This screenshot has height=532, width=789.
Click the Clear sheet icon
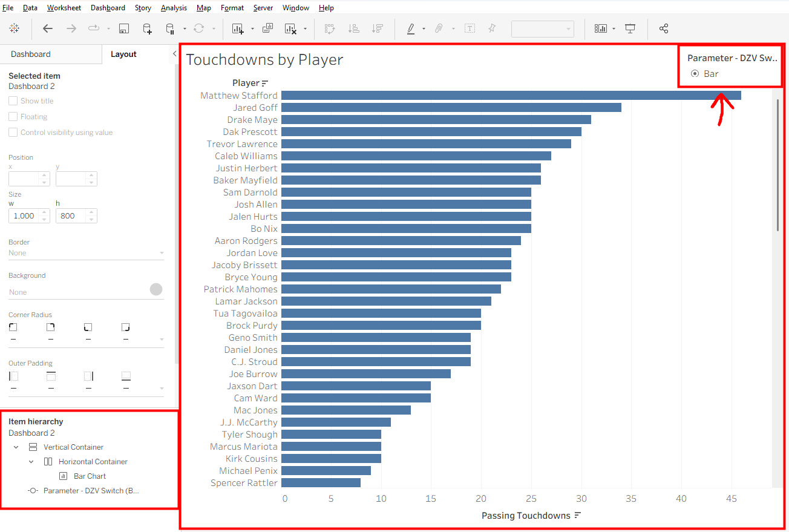click(x=291, y=28)
